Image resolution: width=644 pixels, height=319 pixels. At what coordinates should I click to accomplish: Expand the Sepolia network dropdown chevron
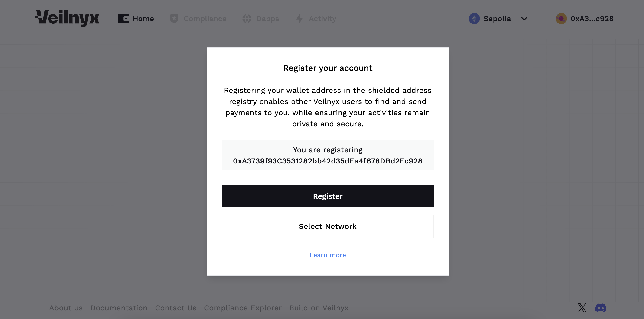tap(524, 19)
